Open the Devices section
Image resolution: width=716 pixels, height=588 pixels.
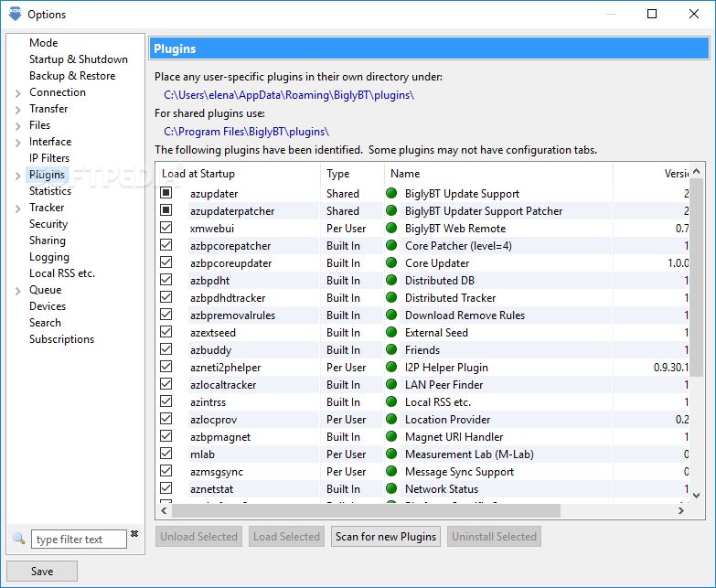point(48,305)
